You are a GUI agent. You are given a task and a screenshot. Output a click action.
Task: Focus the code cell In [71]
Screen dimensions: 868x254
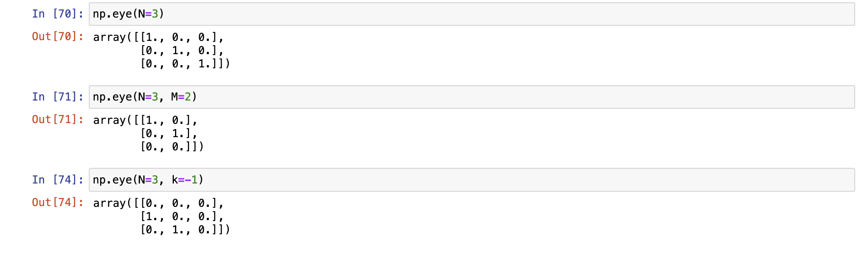468,97
